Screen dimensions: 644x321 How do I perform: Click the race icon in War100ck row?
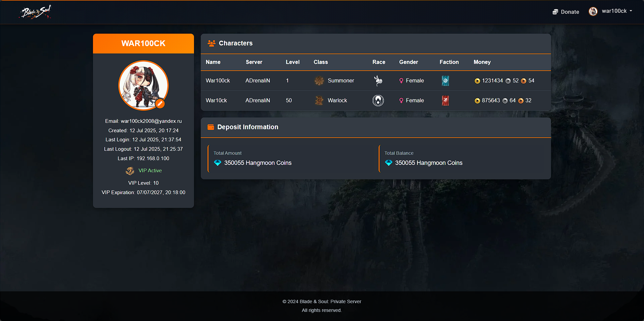[x=378, y=81]
